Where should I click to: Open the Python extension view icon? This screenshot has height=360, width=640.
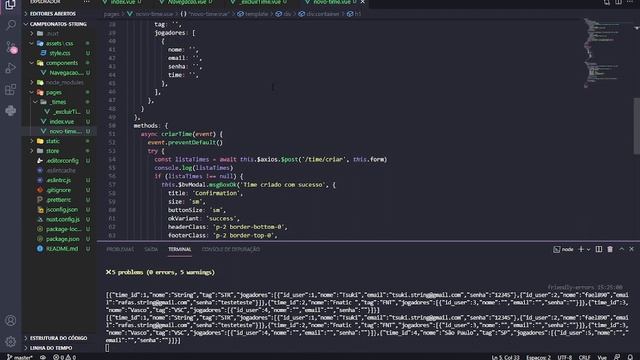click(x=11, y=111)
